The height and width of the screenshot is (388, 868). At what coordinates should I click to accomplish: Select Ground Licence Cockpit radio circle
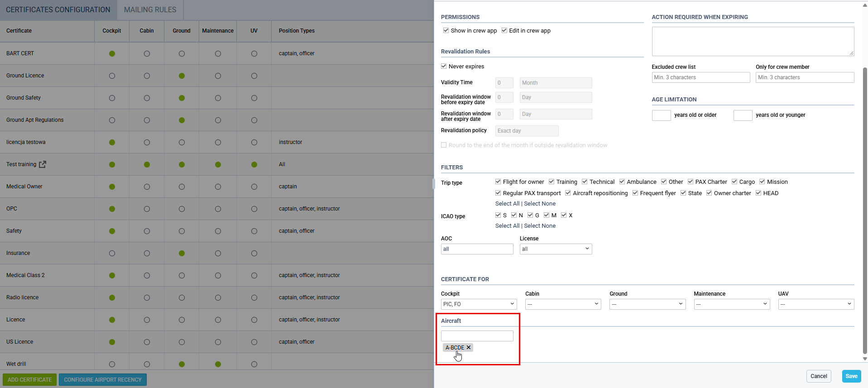[112, 76]
